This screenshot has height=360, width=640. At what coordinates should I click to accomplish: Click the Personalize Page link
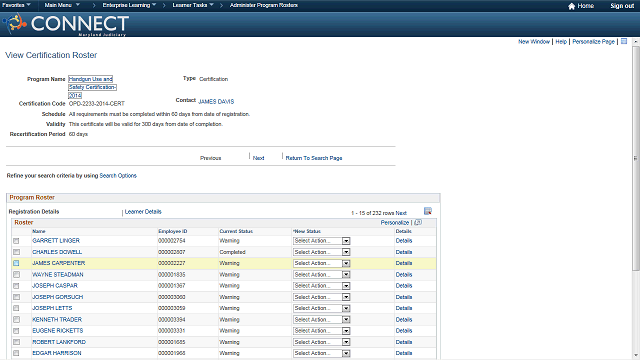[593, 42]
